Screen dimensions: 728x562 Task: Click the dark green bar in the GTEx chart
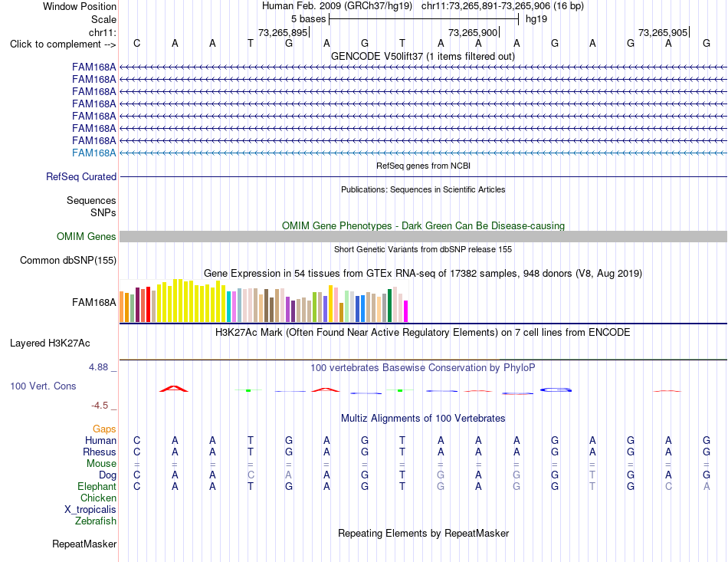click(390, 306)
